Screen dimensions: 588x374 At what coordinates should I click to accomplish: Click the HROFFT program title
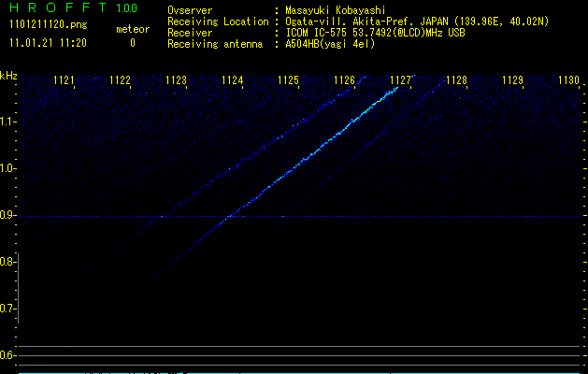point(58,7)
